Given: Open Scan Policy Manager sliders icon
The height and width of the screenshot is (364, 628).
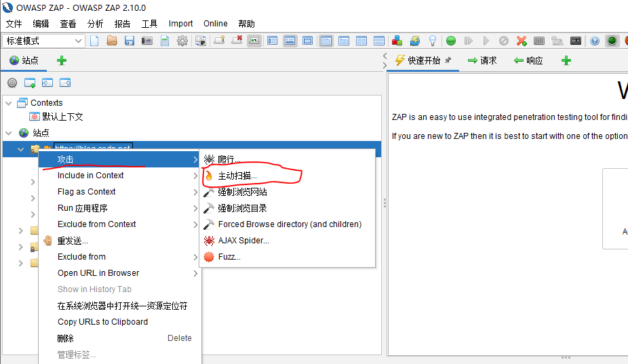Looking at the screenshot, I should click(539, 41).
